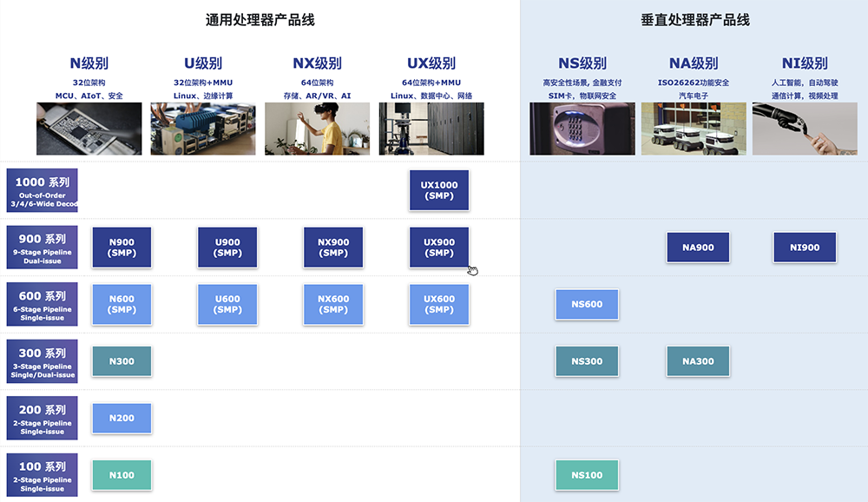Image resolution: width=868 pixels, height=502 pixels.
Task: Select the U900 (SMP) processor
Action: (227, 248)
